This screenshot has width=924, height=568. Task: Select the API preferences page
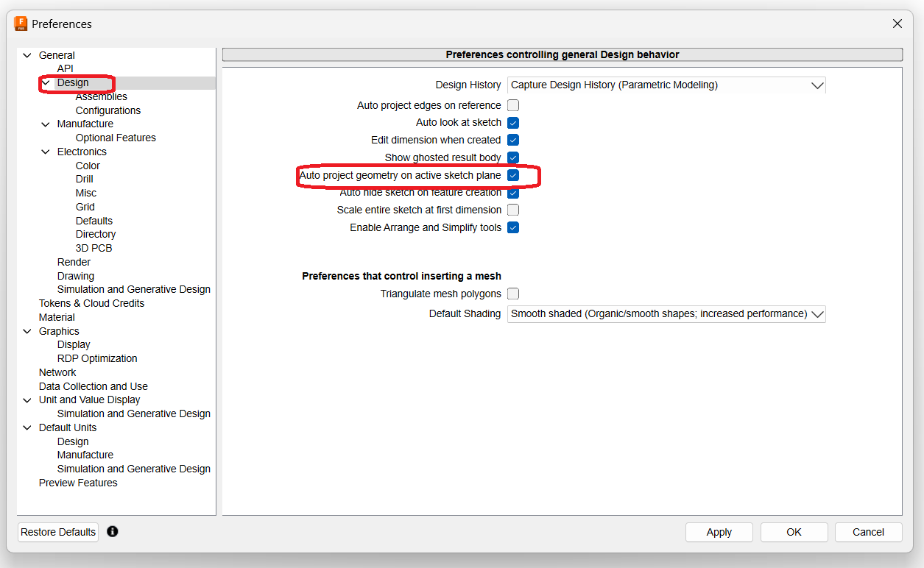point(65,68)
